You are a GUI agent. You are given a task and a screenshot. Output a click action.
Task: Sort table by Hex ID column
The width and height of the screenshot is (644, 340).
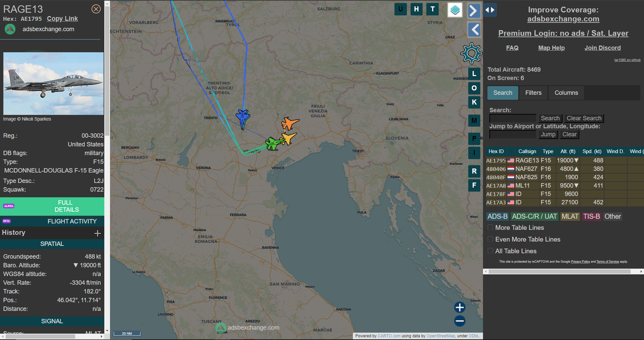pos(496,151)
